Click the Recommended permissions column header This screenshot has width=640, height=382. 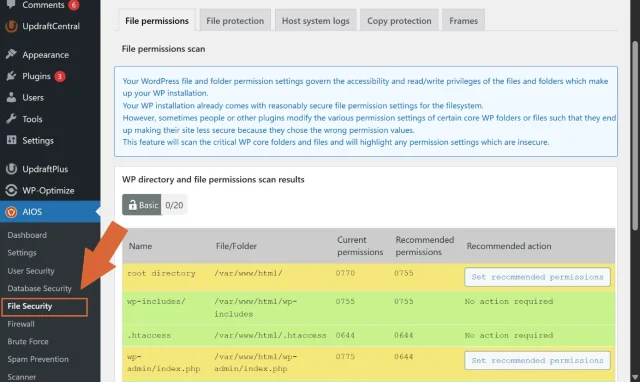point(424,246)
